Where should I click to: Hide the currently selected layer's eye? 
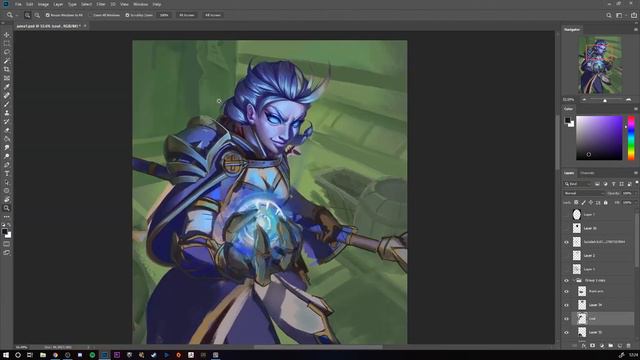(567, 319)
